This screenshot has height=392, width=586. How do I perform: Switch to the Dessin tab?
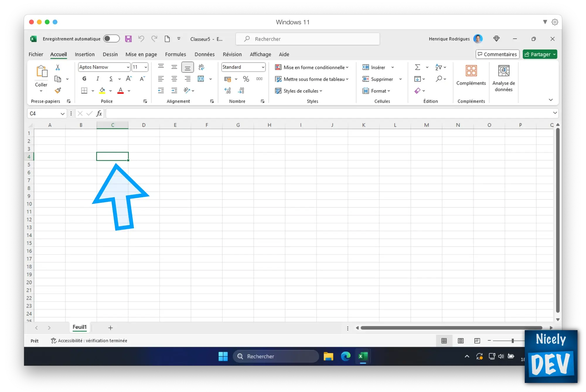coord(110,54)
